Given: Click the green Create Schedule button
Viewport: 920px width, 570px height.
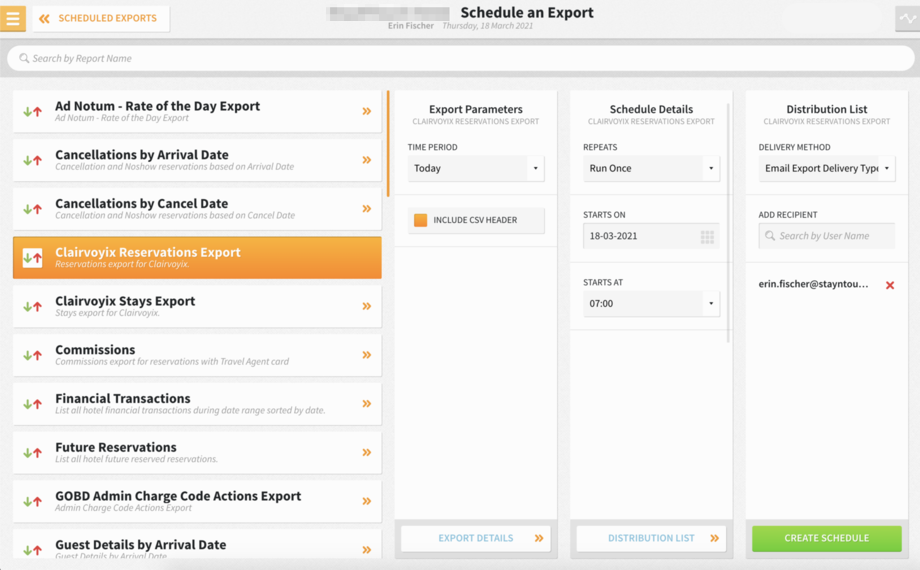Looking at the screenshot, I should click(x=827, y=538).
